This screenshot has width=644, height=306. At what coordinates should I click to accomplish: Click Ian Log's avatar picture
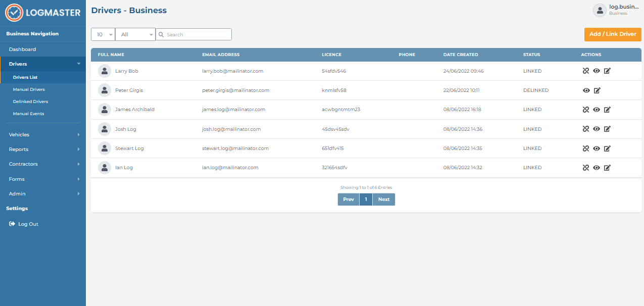click(105, 167)
